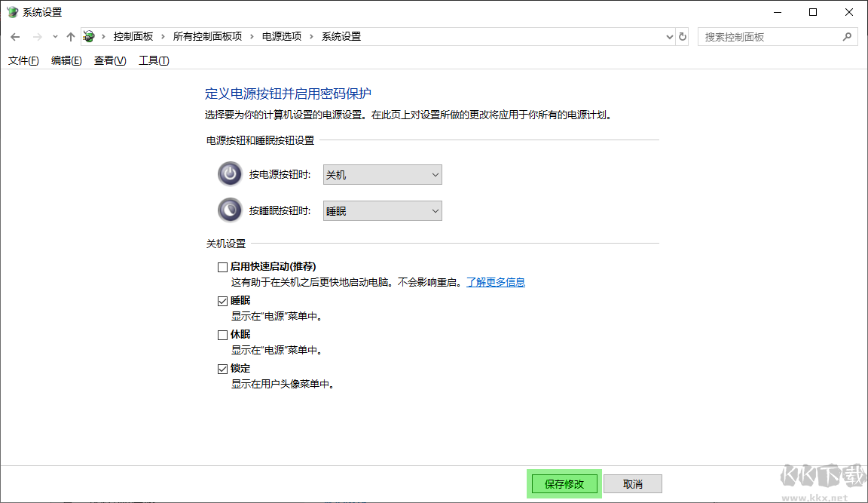Check the 休眠 checkbox

coord(222,334)
